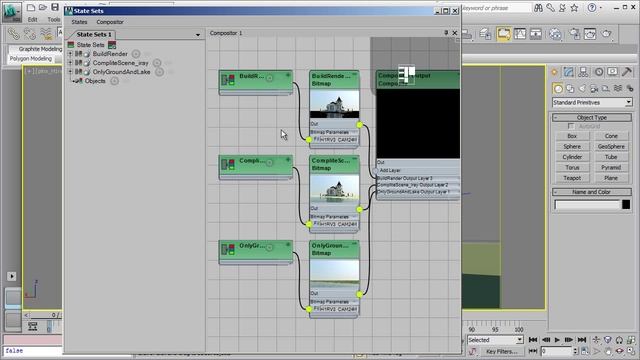
Task: Toggle the circle on the OnlyGr... compositor node
Action: 269,247
